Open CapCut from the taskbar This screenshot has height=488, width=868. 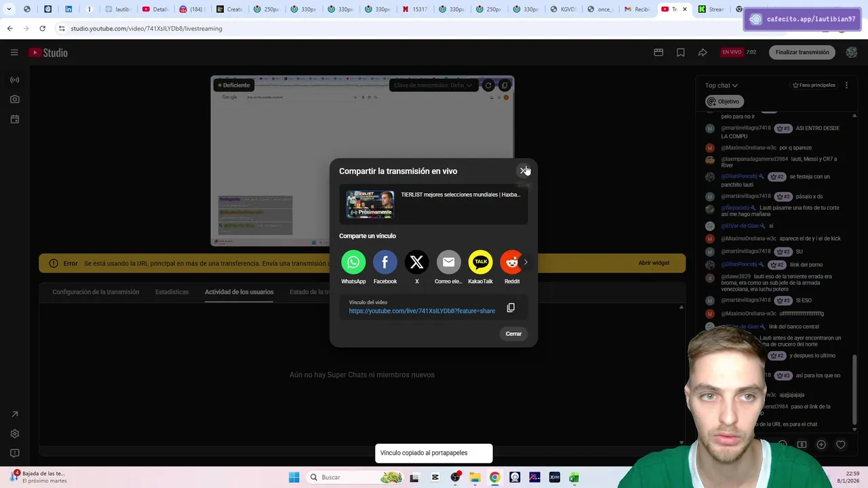[x=435, y=477]
